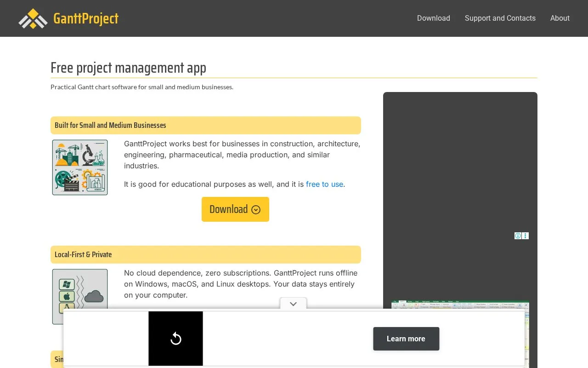
Task: Click the "Practical Gantt chart software" subtitle text
Action: [142, 87]
